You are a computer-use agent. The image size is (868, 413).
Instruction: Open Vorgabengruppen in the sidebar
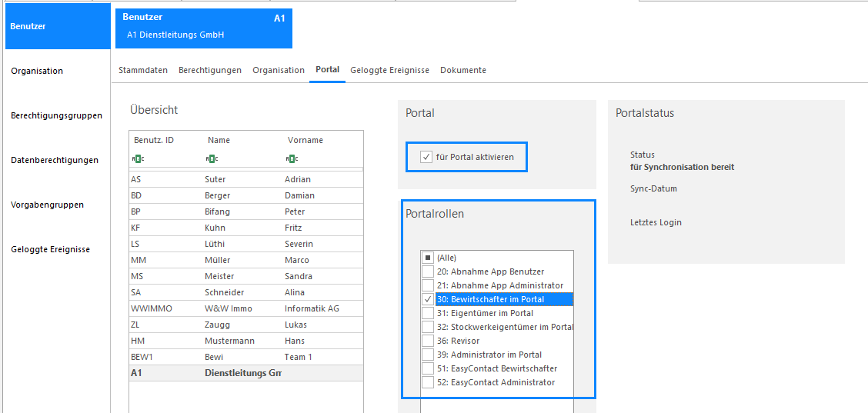pos(47,205)
